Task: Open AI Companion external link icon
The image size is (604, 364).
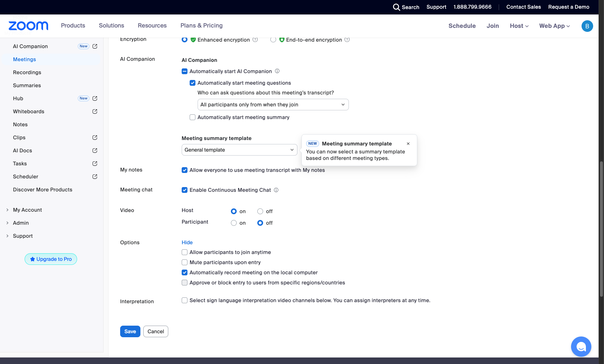Action: point(95,46)
